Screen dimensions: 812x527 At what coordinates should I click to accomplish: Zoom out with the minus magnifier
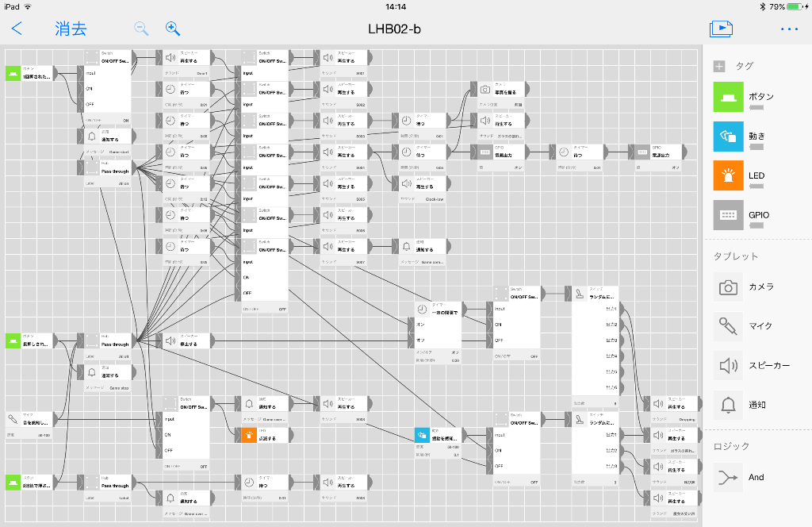tap(141, 29)
